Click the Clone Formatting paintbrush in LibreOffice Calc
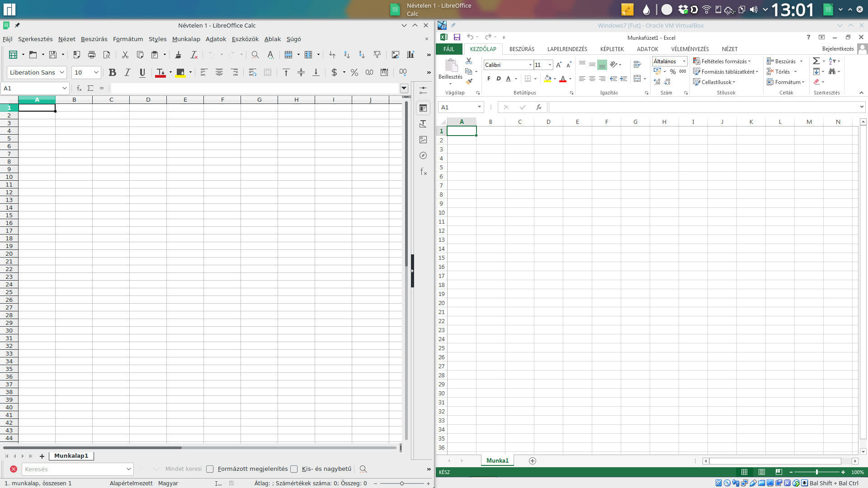 click(x=178, y=55)
